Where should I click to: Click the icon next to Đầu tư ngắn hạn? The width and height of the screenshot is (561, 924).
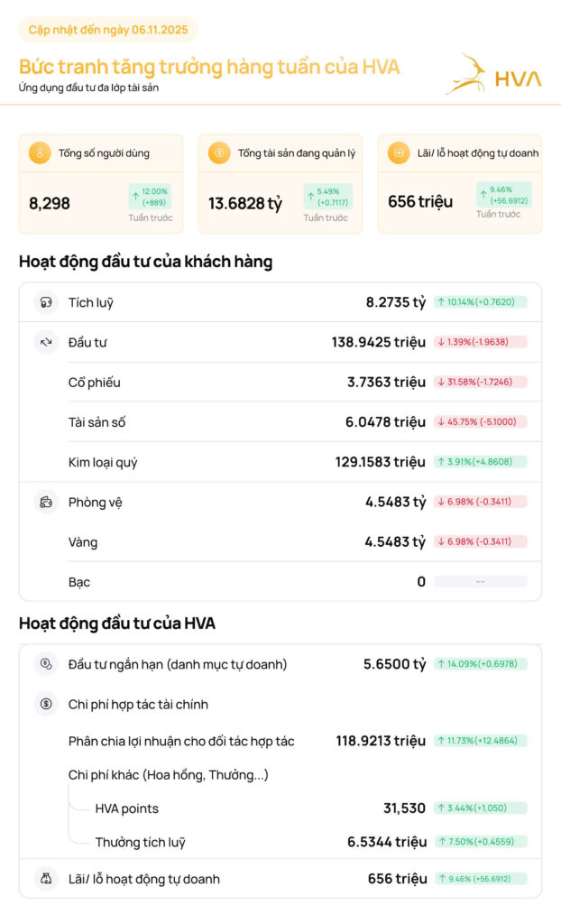coord(46,664)
